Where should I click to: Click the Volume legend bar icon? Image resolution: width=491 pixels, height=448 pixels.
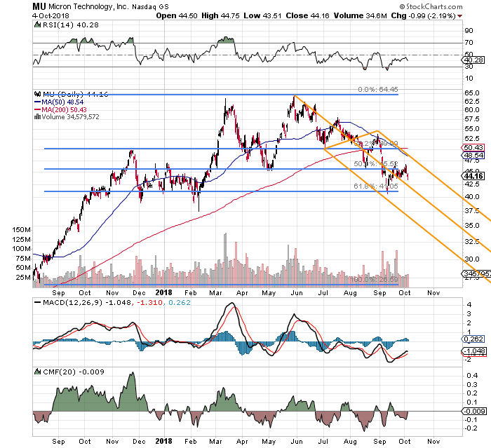[x=37, y=117]
